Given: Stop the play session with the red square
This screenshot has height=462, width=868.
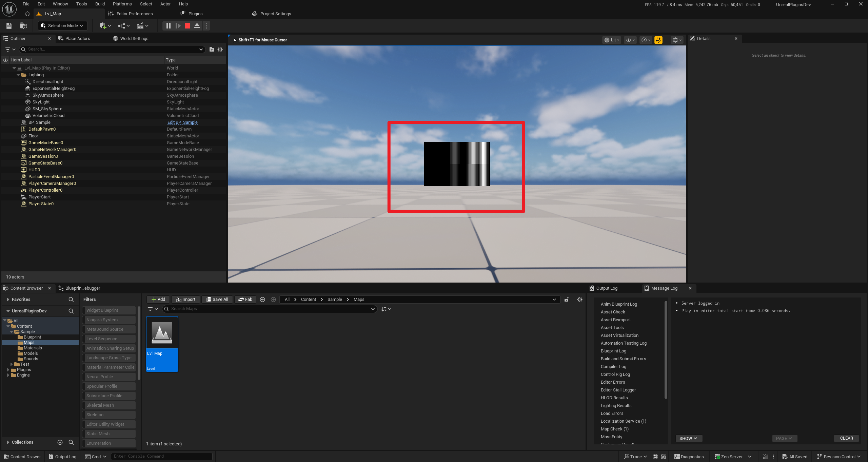Looking at the screenshot, I should (x=188, y=26).
